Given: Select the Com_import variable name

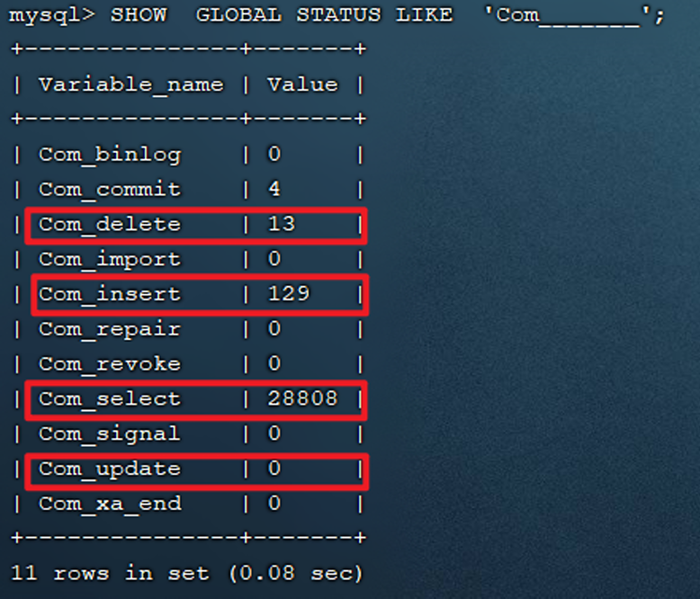Looking at the screenshot, I should click(110, 260).
